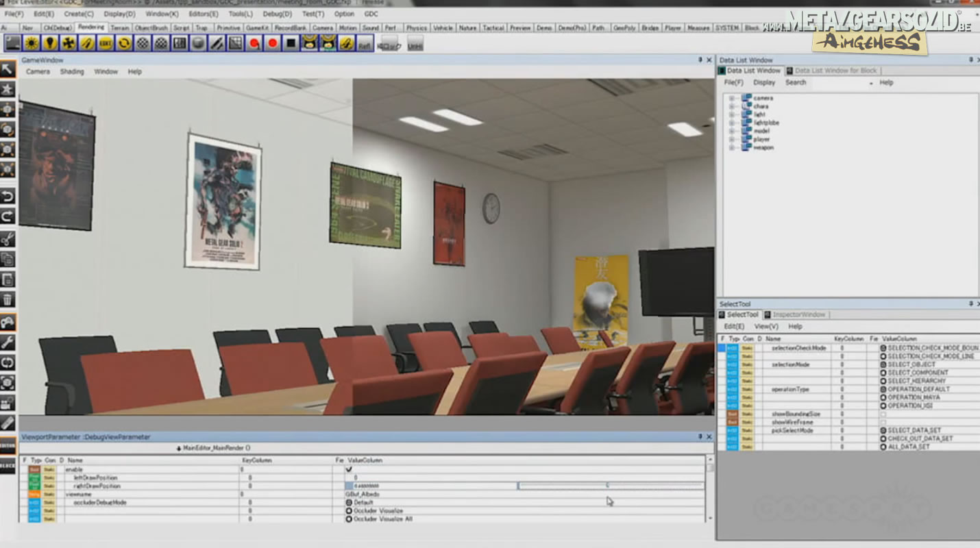The image size is (980, 548).
Task: Click the star icon in left sidebar
Action: point(8,89)
